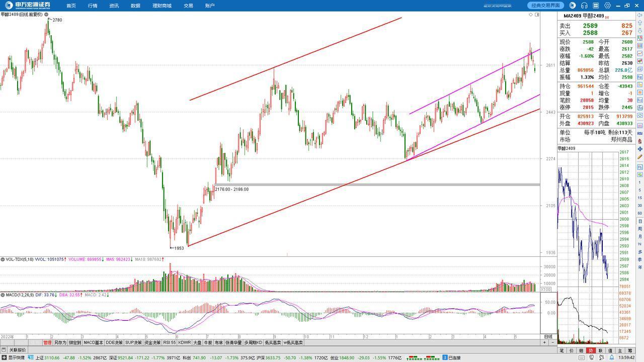Click the 管理 indicator tab
This screenshot has height=362, width=644.
(47, 342)
